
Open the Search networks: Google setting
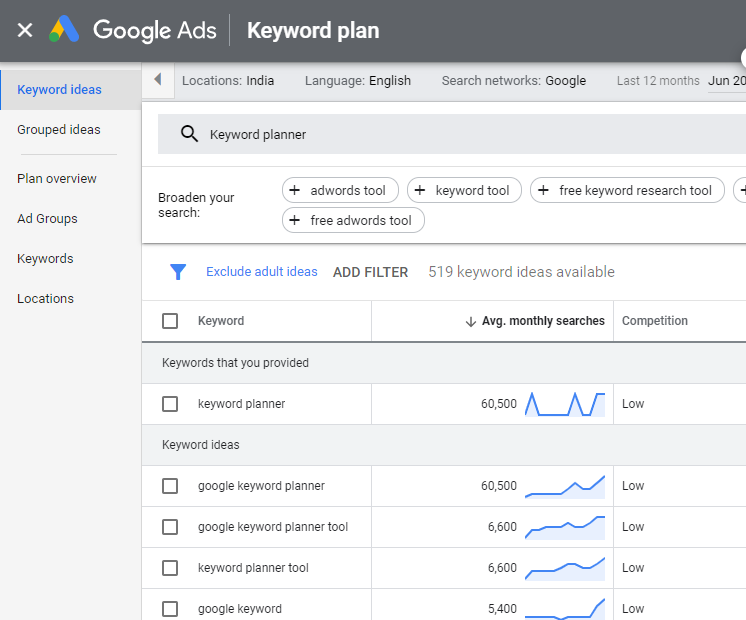click(514, 80)
